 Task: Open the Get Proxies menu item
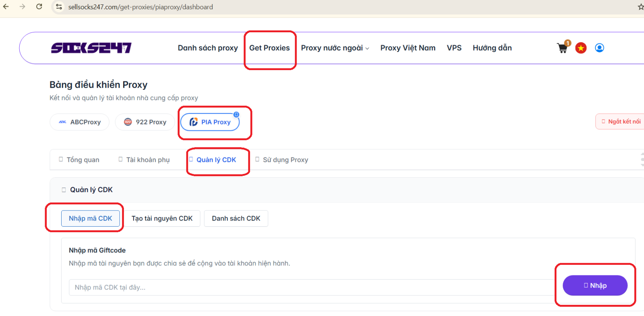coord(269,48)
